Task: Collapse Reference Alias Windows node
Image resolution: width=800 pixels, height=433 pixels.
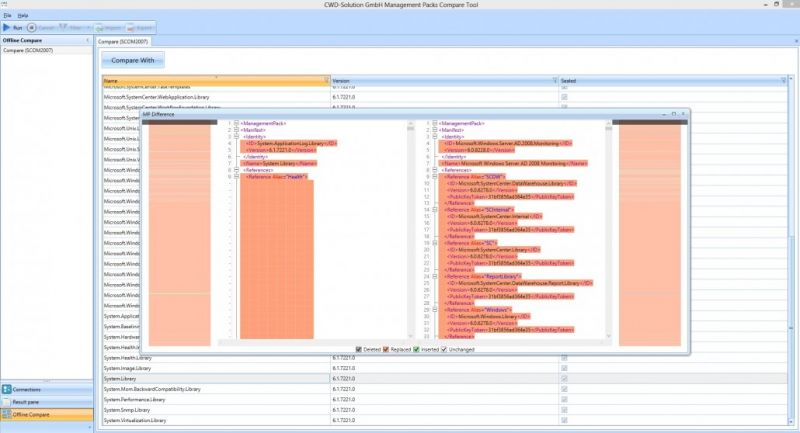Action: click(x=435, y=310)
